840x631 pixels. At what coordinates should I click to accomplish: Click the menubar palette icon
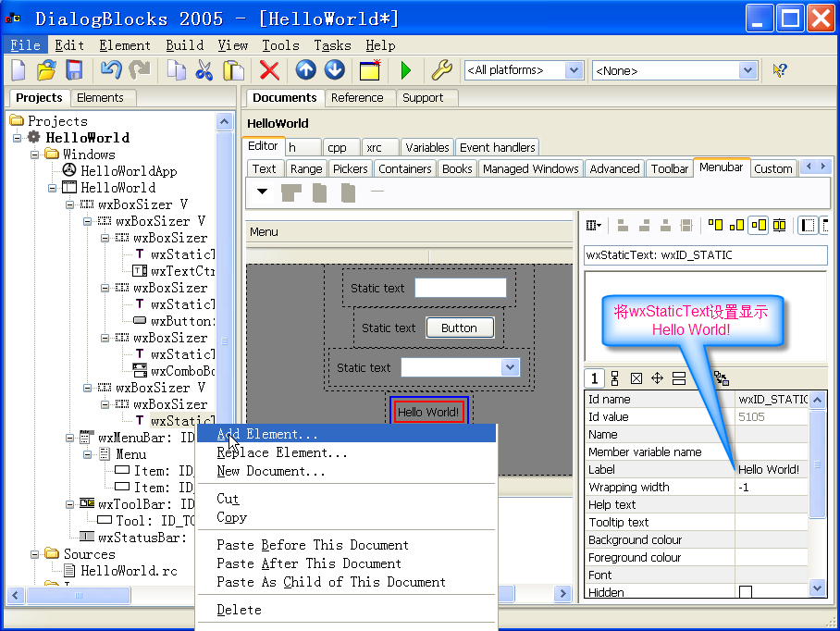(x=290, y=192)
